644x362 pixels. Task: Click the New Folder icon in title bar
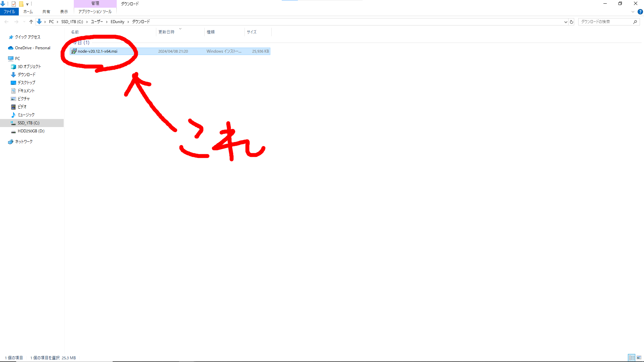pos(21,4)
